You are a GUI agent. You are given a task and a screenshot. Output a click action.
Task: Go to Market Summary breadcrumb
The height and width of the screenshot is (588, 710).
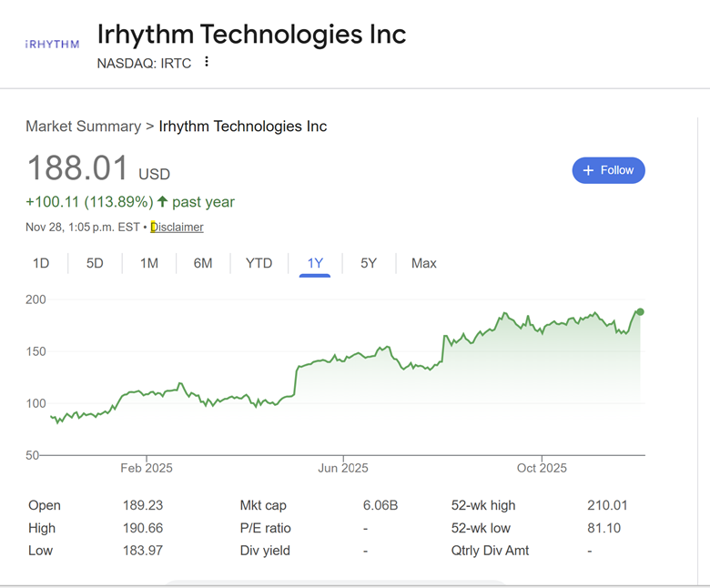pyautogui.click(x=83, y=127)
